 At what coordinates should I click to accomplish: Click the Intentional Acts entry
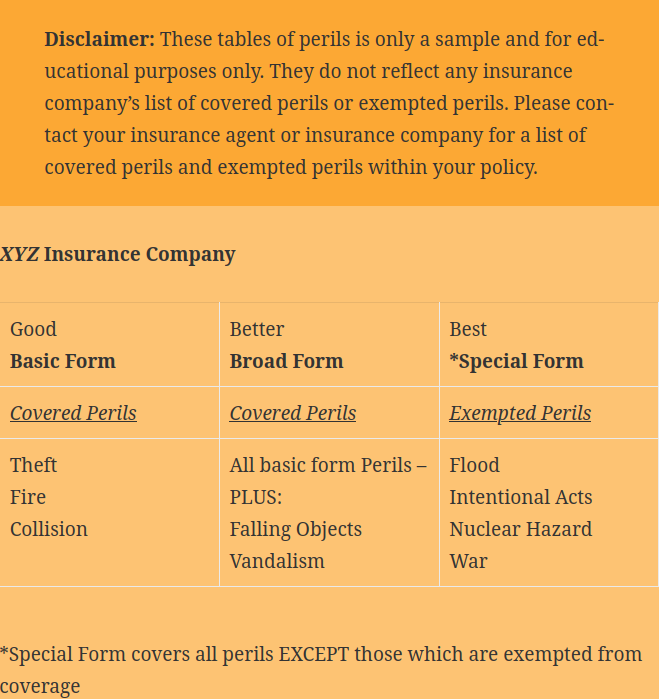pyautogui.click(x=521, y=497)
